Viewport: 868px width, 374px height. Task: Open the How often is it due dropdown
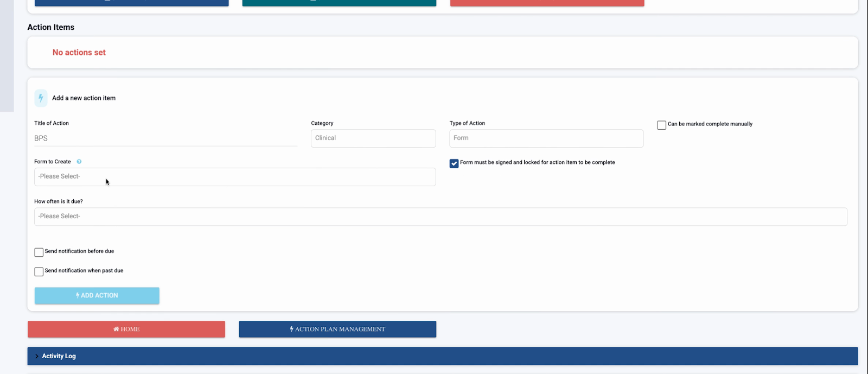(440, 217)
